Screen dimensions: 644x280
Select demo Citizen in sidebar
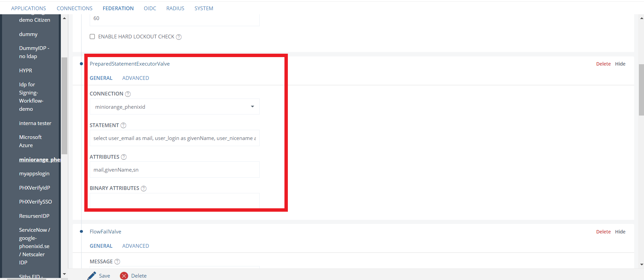35,20
